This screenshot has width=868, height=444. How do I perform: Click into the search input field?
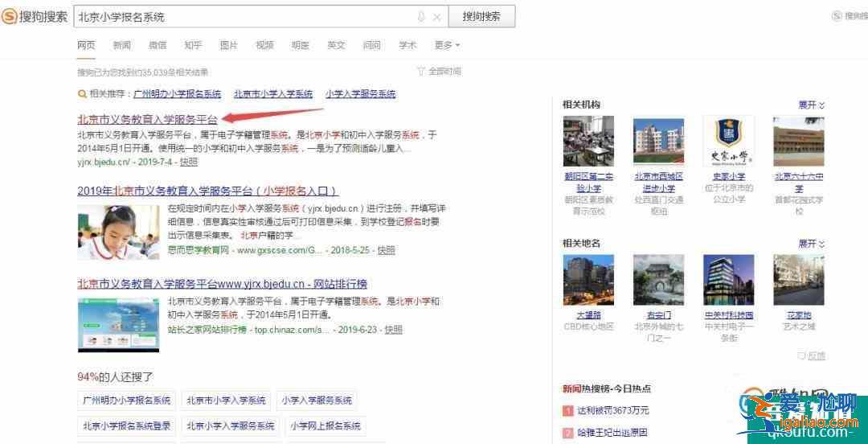pos(241,17)
